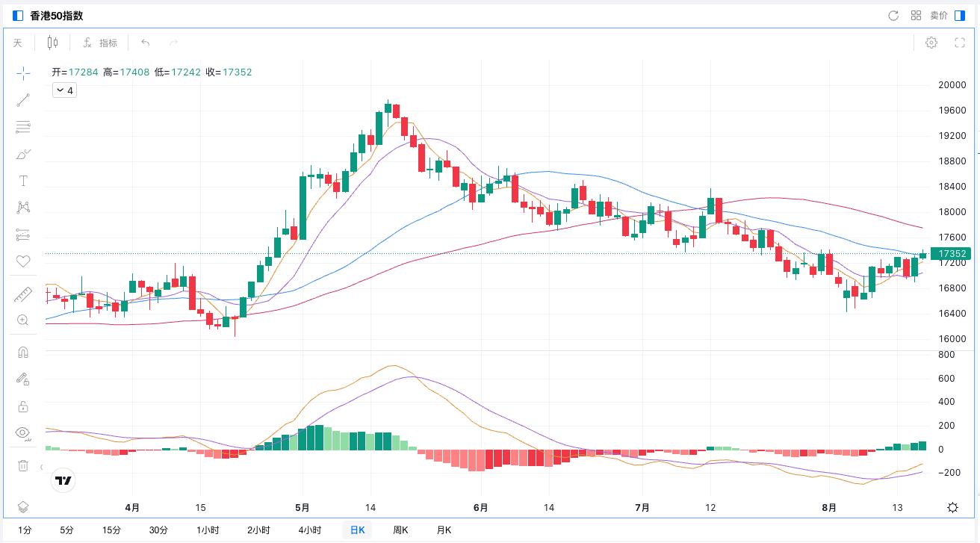The width and height of the screenshot is (980, 543).
Task: Select the trend line drawing tool
Action: tap(23, 100)
